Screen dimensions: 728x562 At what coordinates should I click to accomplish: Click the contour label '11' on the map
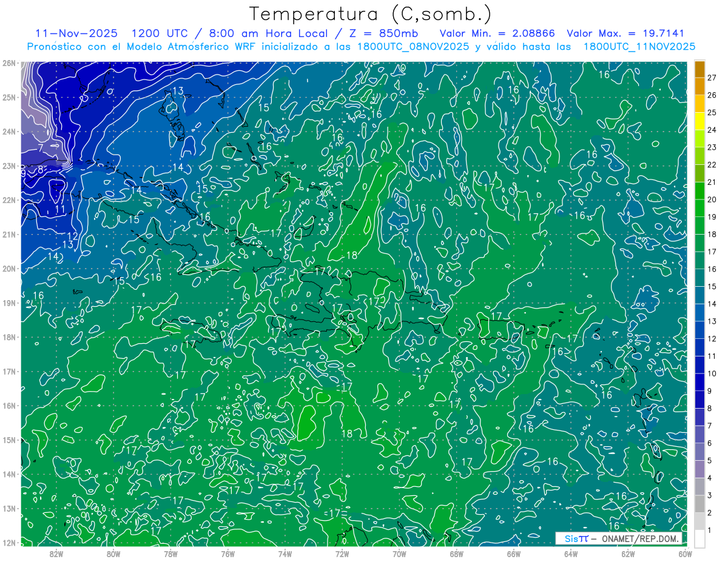pos(60,209)
